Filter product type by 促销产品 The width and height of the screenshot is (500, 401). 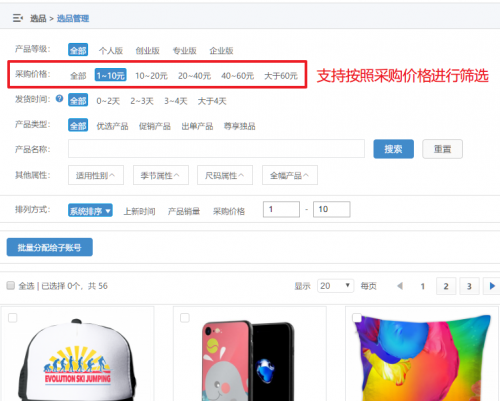(155, 126)
